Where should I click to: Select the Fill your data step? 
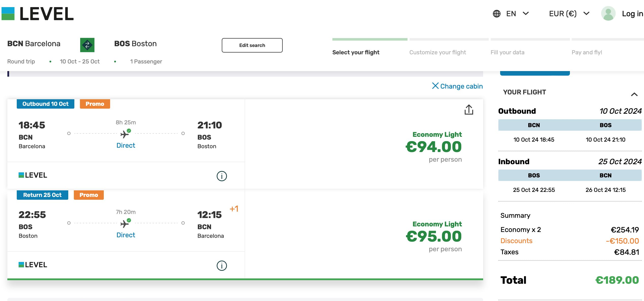[507, 52]
